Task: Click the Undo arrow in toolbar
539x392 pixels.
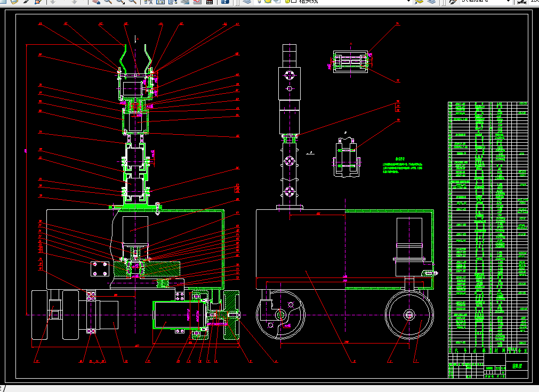Action: 53,2
